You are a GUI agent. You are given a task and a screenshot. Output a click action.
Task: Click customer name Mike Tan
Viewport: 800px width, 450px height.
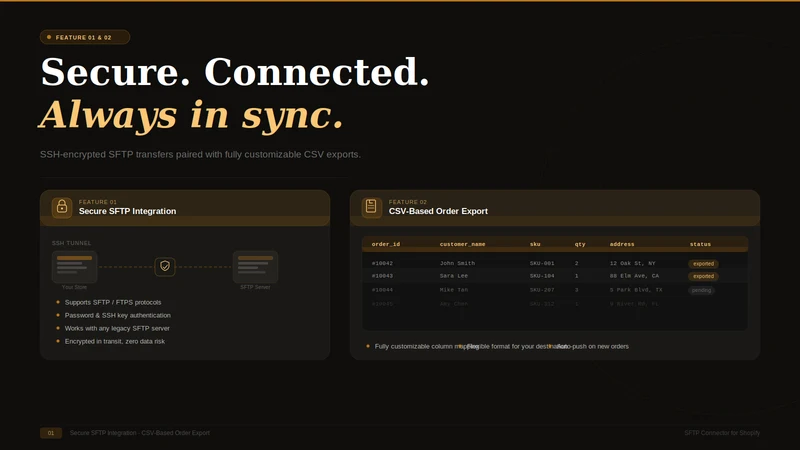tap(454, 290)
